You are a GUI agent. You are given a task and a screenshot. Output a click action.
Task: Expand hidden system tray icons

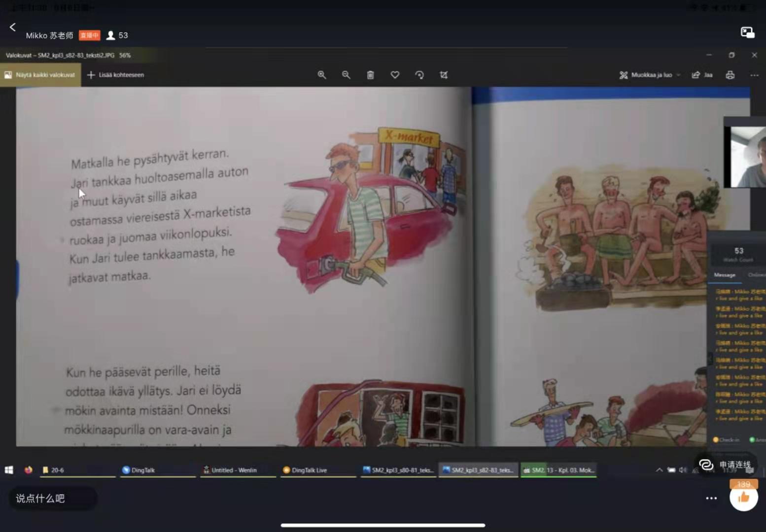(x=659, y=470)
